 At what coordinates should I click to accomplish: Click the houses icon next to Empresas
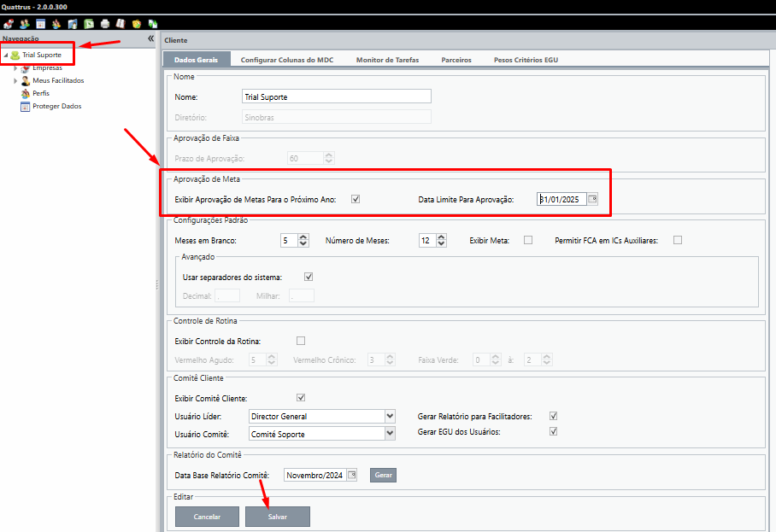click(26, 68)
